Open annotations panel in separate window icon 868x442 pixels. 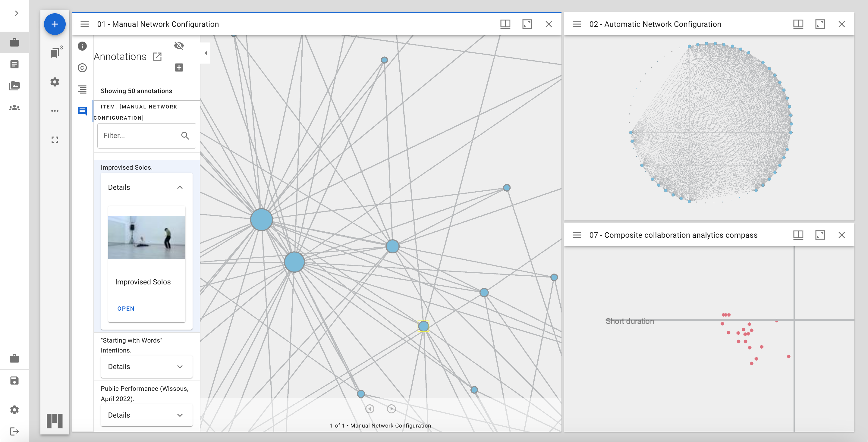coord(157,57)
